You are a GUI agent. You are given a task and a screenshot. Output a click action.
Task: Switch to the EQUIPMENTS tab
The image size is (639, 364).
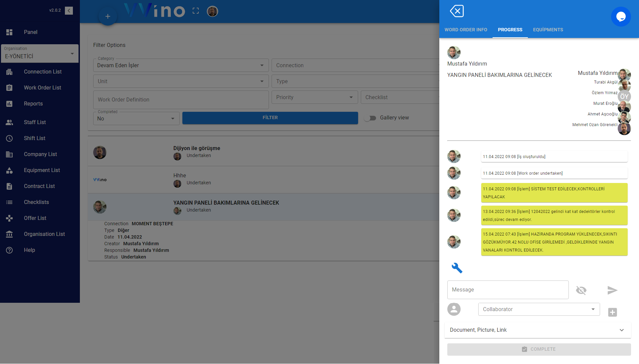(548, 30)
